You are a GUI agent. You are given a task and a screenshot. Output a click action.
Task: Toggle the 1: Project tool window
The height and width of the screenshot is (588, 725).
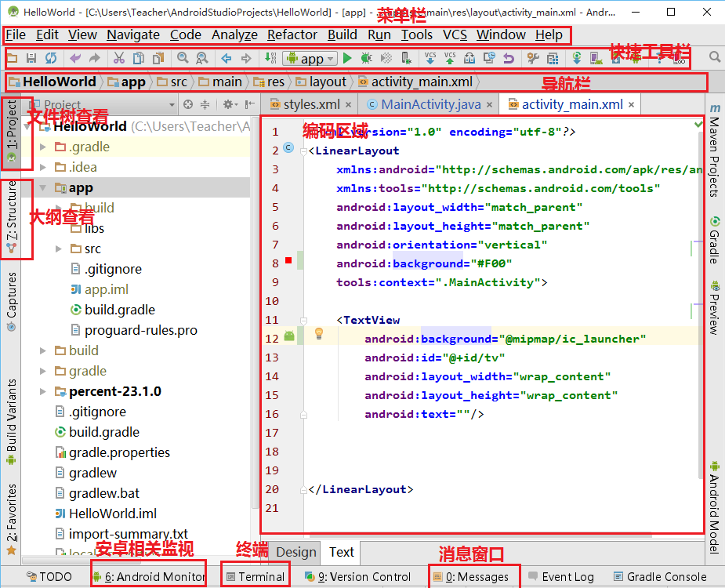(12, 132)
